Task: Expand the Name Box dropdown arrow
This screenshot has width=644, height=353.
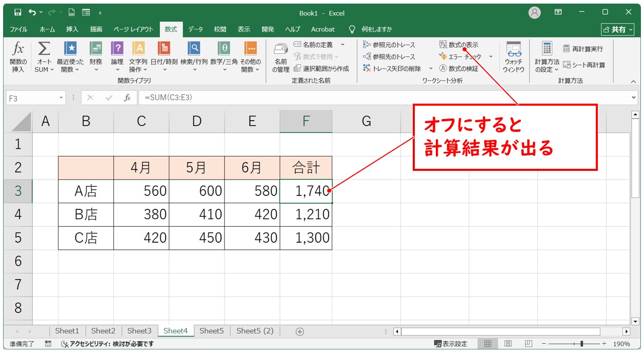Action: 62,98
